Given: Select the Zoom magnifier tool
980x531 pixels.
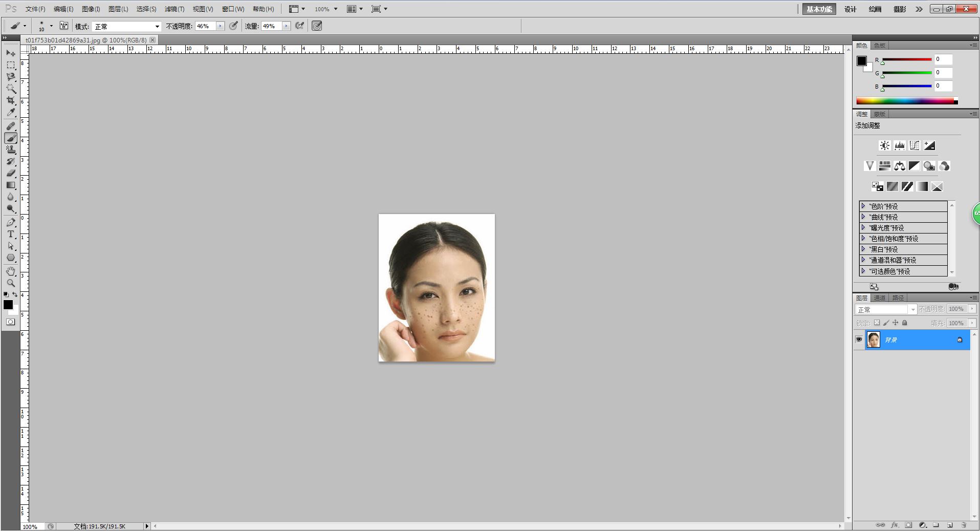Looking at the screenshot, I should [11, 283].
